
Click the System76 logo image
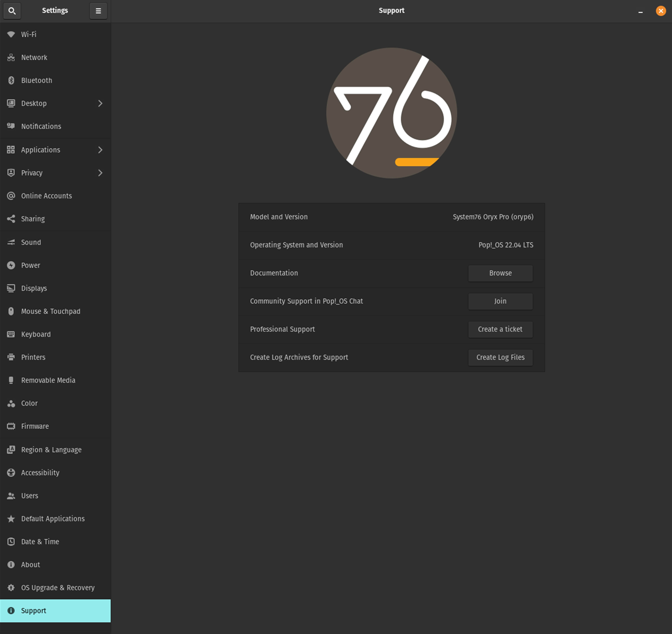tap(391, 113)
